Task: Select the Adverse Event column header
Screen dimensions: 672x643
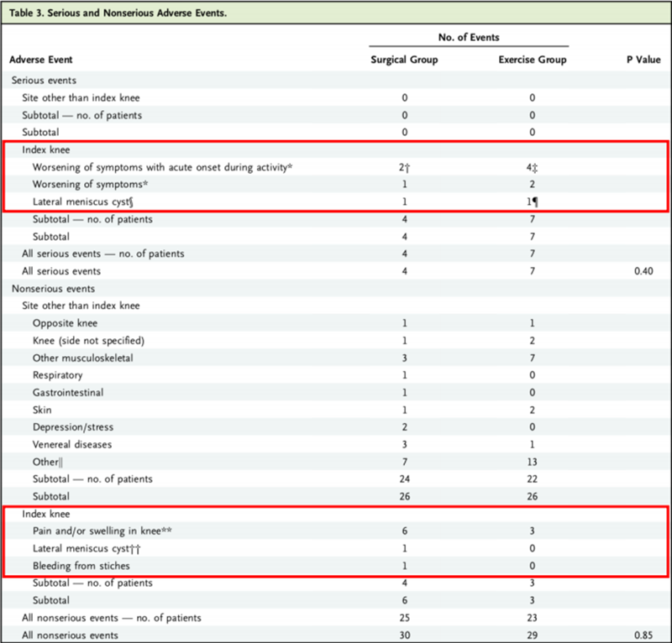Action: [40, 60]
